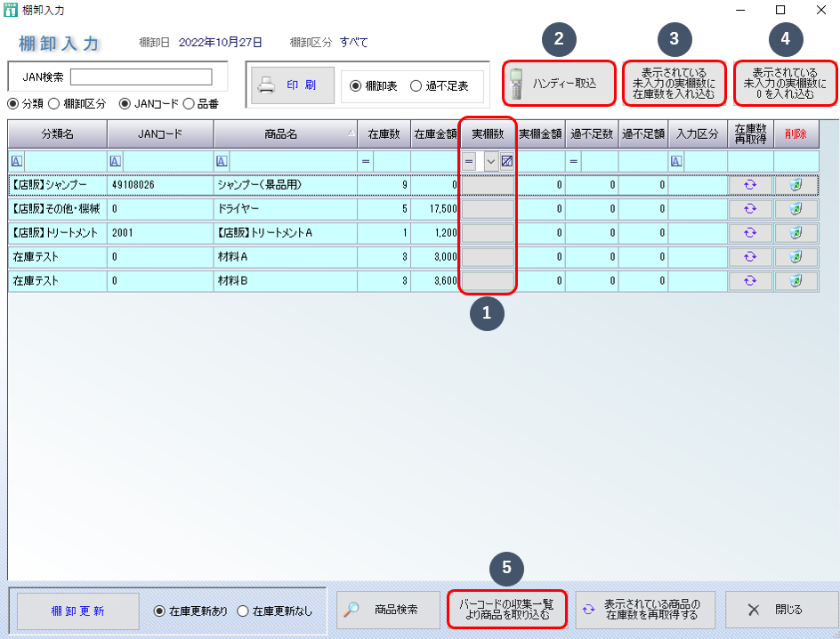This screenshot has height=639, width=840.
Task: Click the magnifier icon for 商品検索
Action: coord(352,610)
